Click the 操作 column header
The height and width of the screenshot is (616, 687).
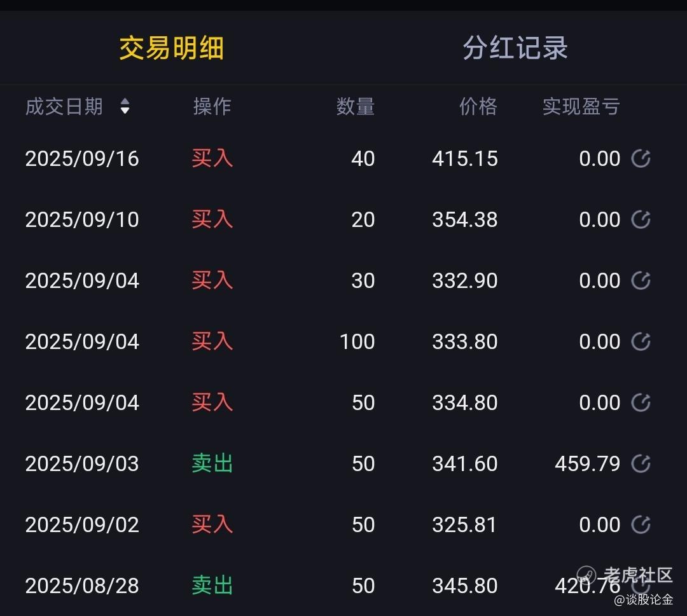(212, 106)
